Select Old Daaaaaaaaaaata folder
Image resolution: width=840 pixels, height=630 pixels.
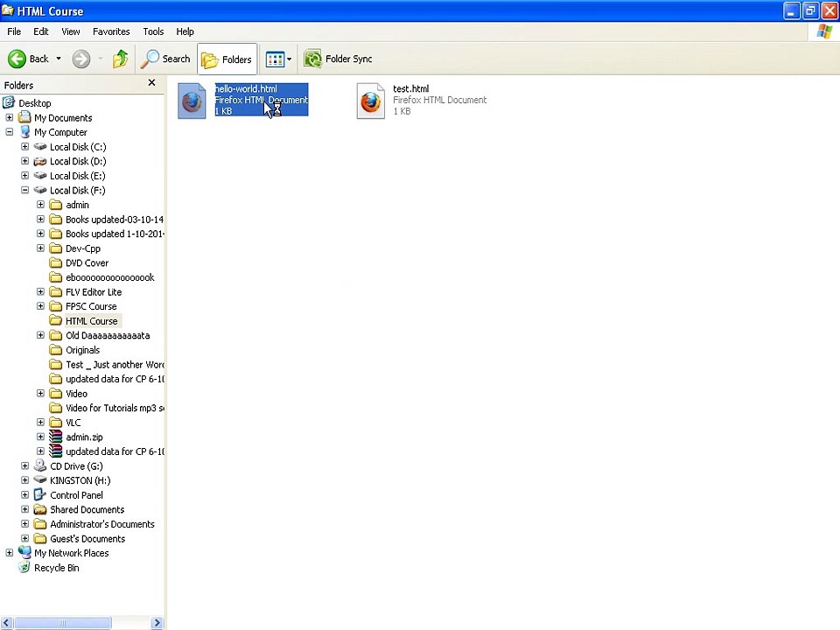108,335
